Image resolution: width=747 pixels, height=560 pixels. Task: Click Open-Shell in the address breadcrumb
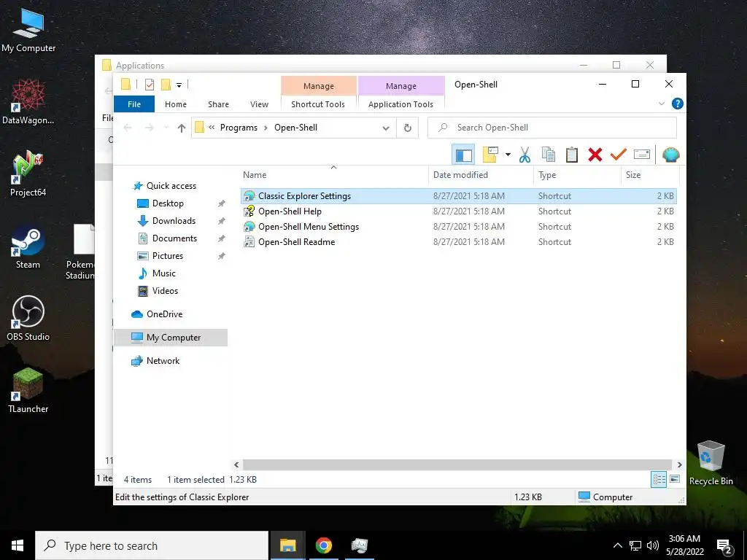coord(296,128)
